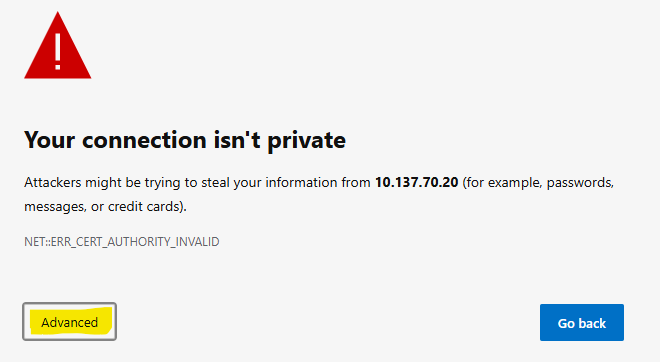Click the word "private" in the heading
The height and width of the screenshot is (362, 660).
306,141
